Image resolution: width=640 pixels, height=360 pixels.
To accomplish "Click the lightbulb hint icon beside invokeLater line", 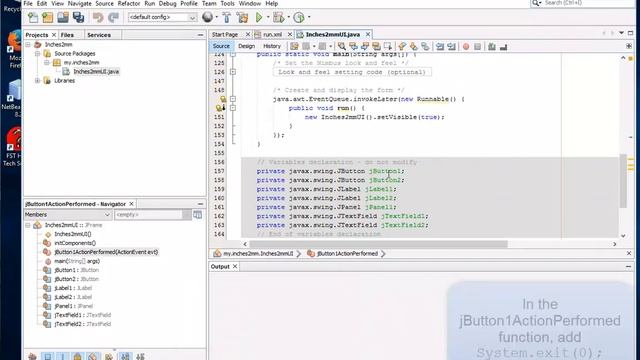I will coord(223,99).
